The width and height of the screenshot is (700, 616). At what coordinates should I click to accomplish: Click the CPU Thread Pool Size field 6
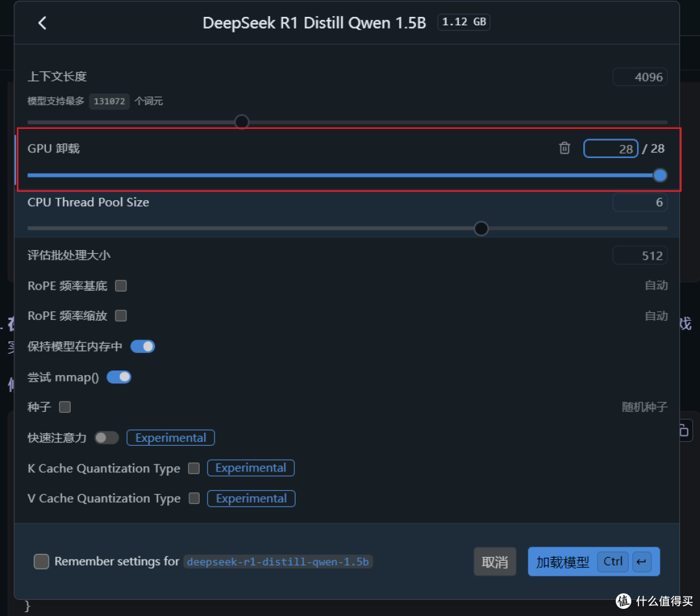point(640,202)
